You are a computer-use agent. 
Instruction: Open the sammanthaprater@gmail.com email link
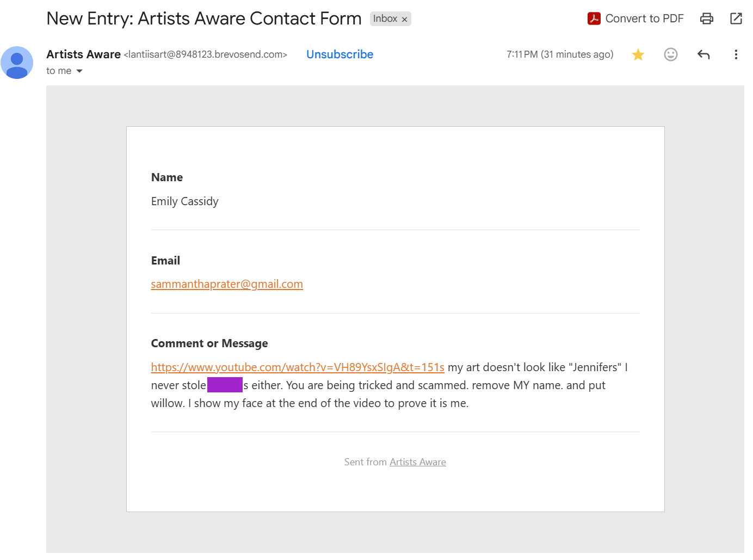[x=227, y=284]
